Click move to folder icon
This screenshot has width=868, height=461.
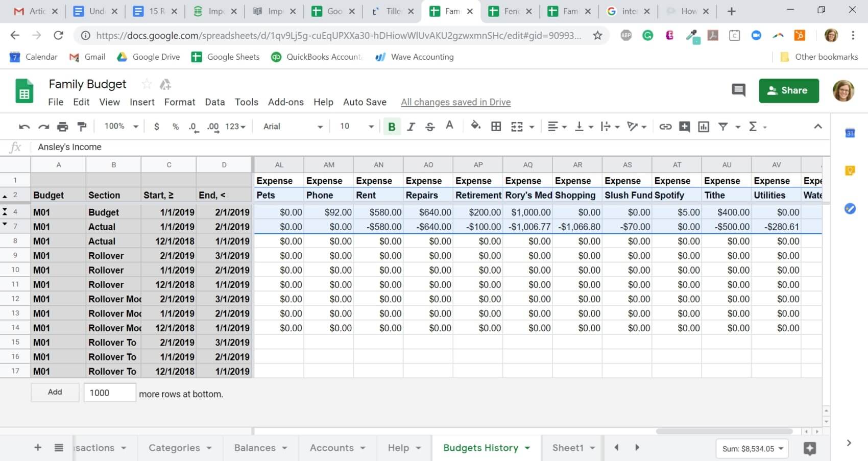pyautogui.click(x=165, y=84)
